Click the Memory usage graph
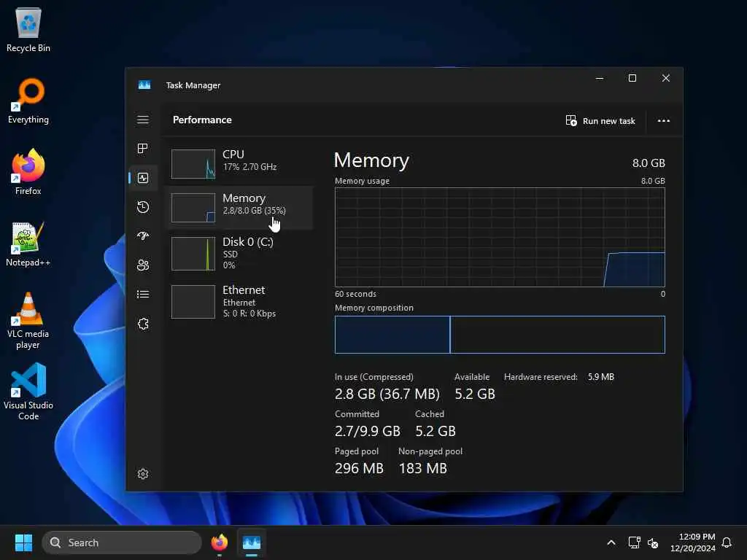The width and height of the screenshot is (747, 560). tap(500, 237)
